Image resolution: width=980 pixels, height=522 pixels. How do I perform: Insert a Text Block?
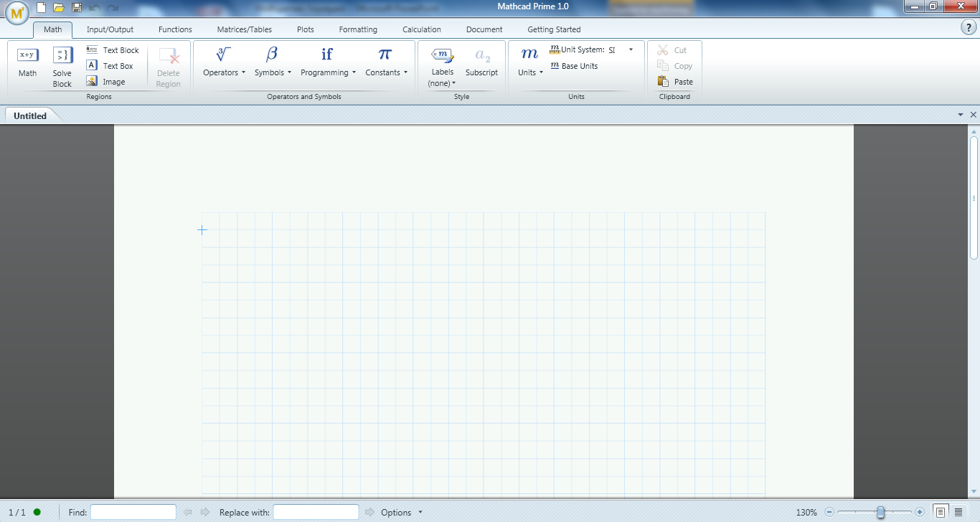pyautogui.click(x=113, y=50)
